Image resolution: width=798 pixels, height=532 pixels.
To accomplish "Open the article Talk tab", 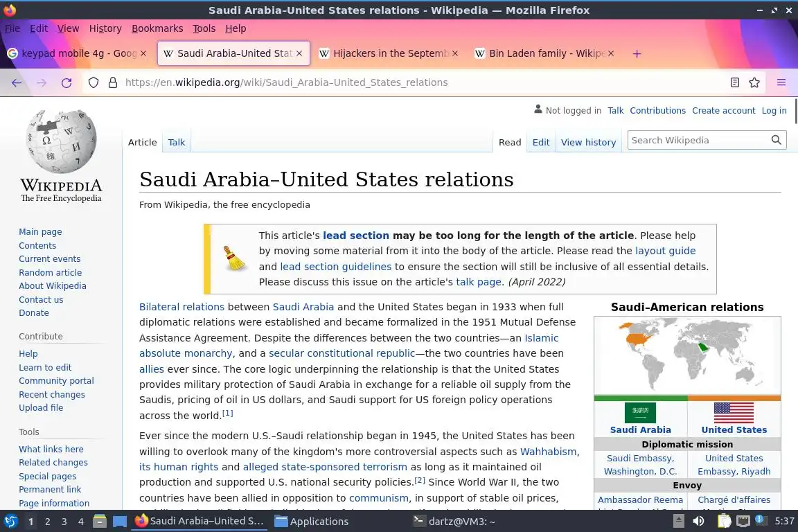I will [x=177, y=143].
